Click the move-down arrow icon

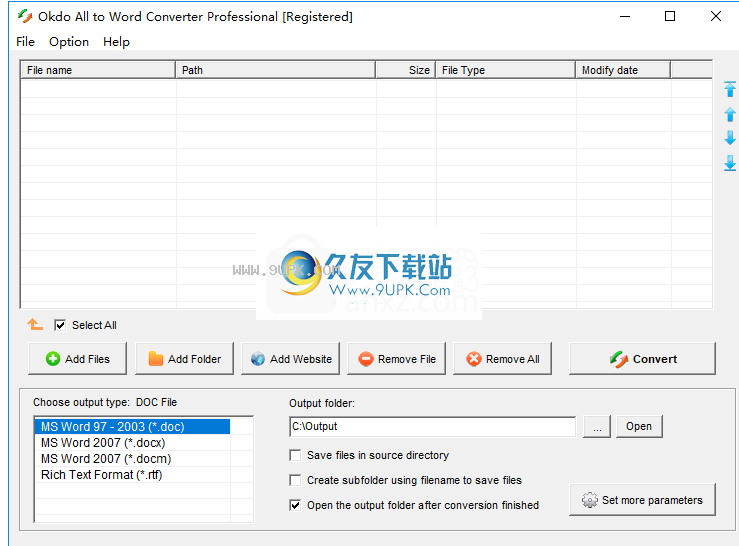pos(730,138)
